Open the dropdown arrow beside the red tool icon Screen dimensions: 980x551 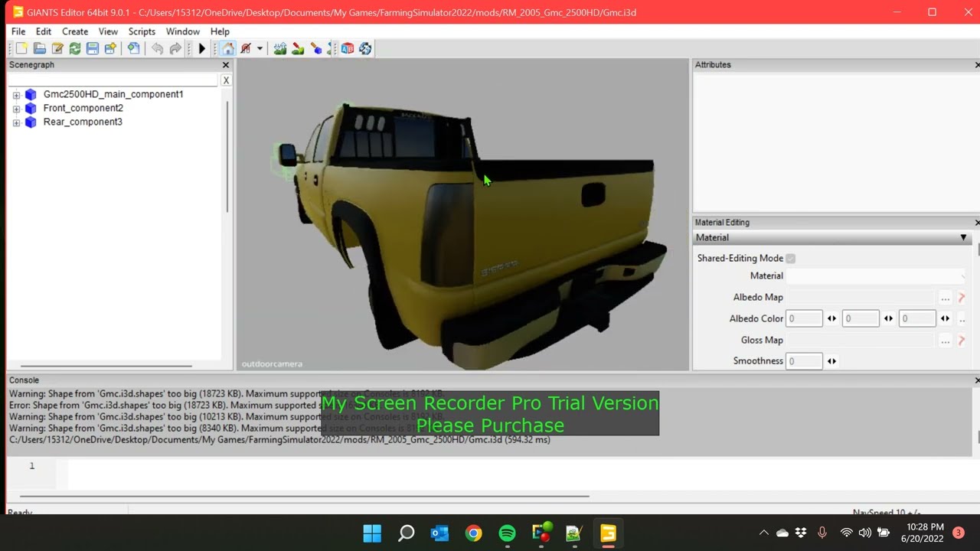(260, 48)
